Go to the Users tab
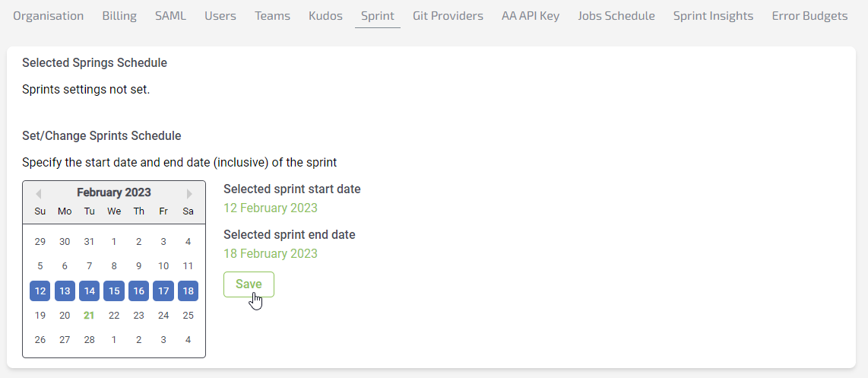Image resolution: width=868 pixels, height=378 pixels. point(220,16)
